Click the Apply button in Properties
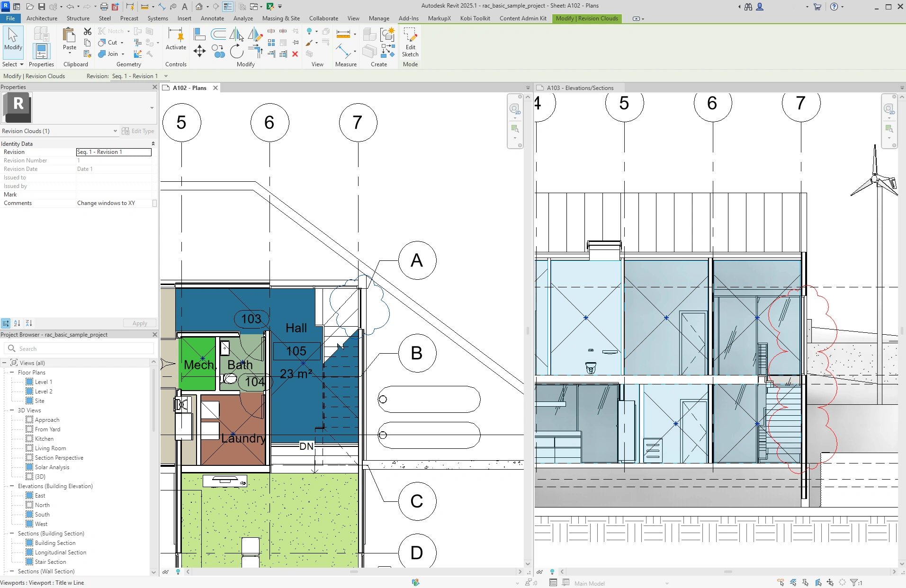This screenshot has width=906, height=588. pyautogui.click(x=140, y=323)
